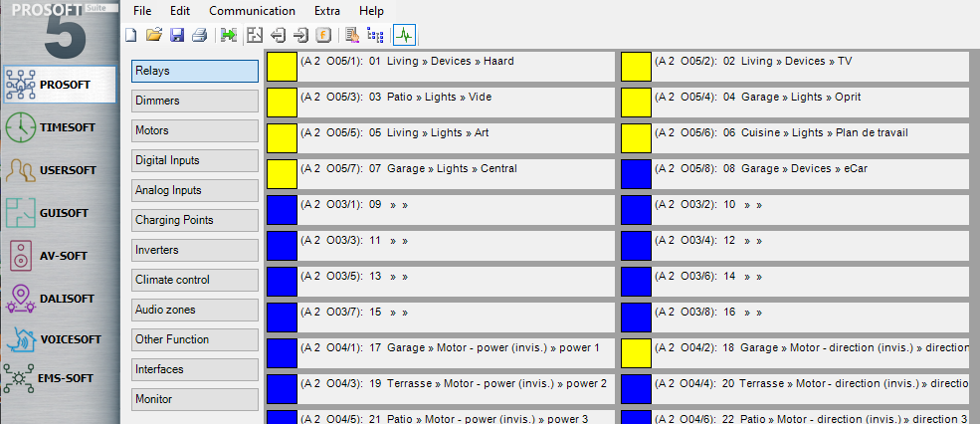Screen dimensions: 980x424
Task: Create a new file from the toolbar
Action: coord(131,35)
